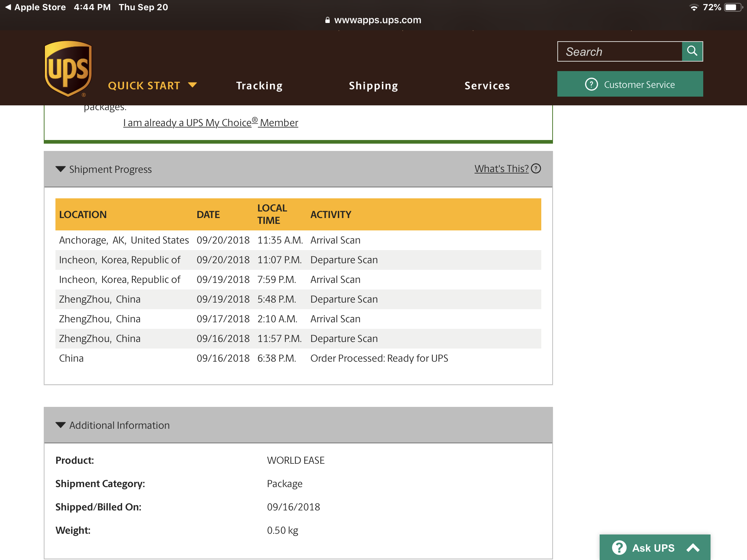Open the What's This? link
Viewport: 747px width, 560px height.
pyautogui.click(x=501, y=168)
